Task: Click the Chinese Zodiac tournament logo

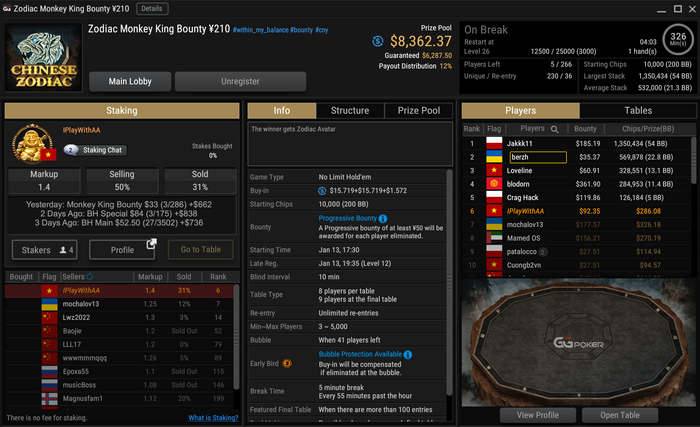Action: pos(44,58)
